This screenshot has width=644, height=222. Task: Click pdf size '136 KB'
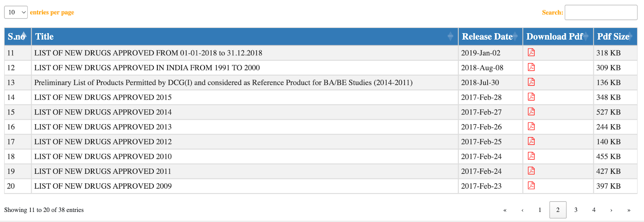pos(609,82)
